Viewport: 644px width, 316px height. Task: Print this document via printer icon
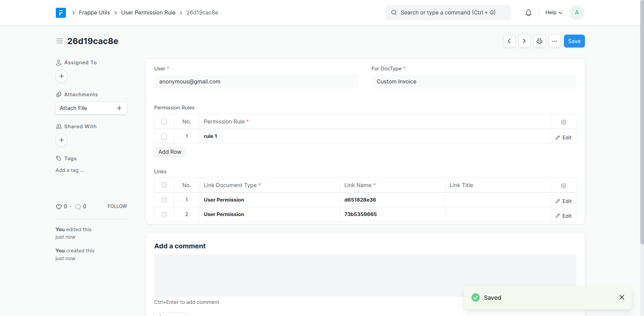(x=539, y=41)
